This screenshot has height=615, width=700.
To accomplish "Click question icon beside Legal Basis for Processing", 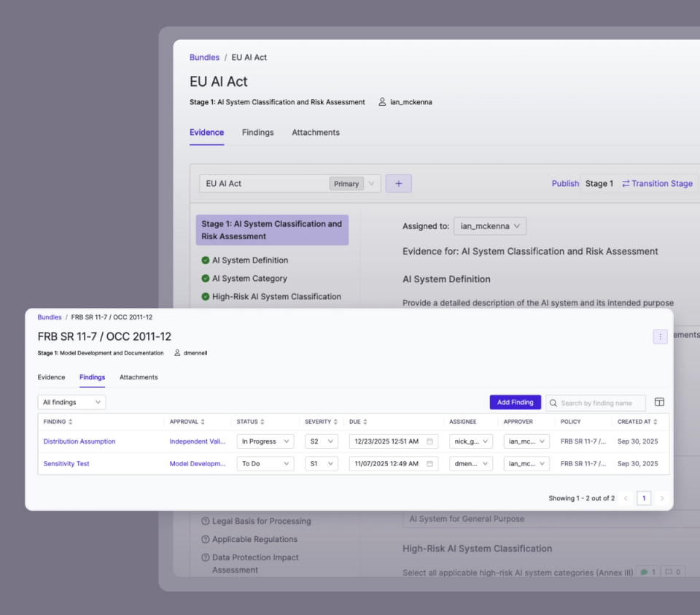I will 206,521.
